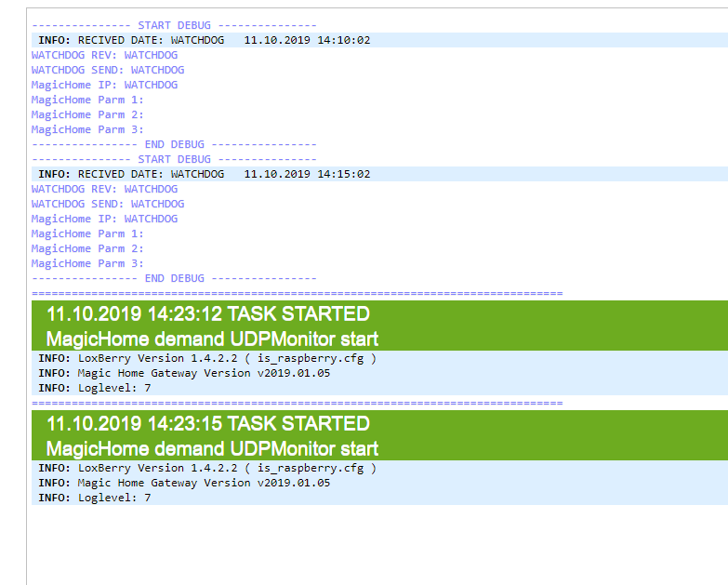The image size is (728, 585).
Task: Click 'MagicHome demand UDPMonitor start' under the 14:23:15 header
Action: pyautogui.click(x=212, y=448)
